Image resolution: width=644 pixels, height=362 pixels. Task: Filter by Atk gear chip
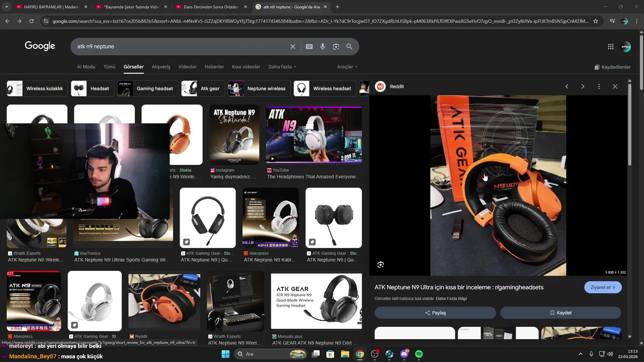point(203,88)
